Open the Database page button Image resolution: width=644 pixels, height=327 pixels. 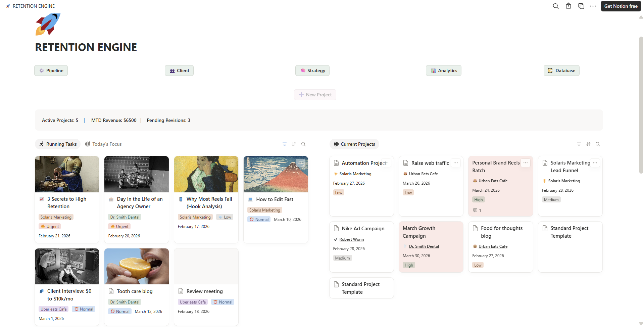561,71
